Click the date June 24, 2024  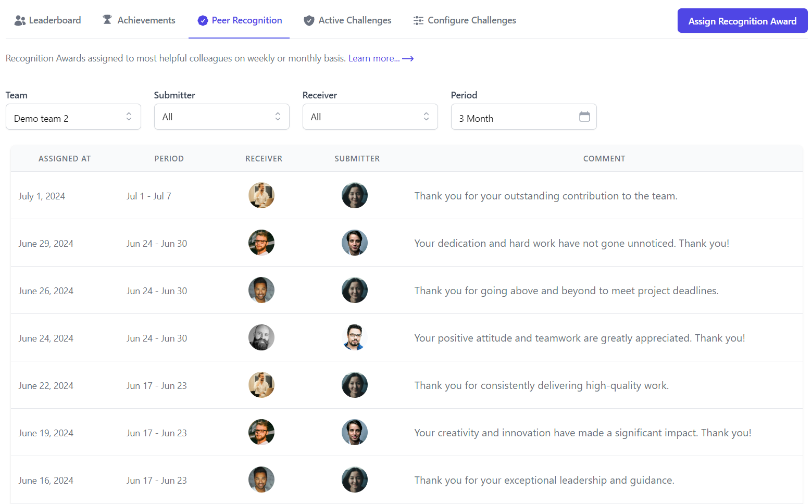[x=46, y=338]
